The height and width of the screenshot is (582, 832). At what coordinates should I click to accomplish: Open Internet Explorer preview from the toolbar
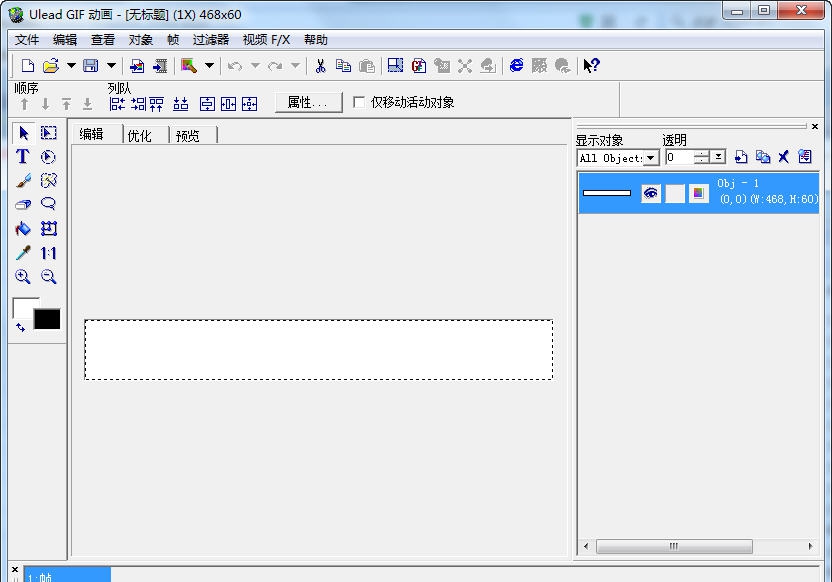point(517,66)
